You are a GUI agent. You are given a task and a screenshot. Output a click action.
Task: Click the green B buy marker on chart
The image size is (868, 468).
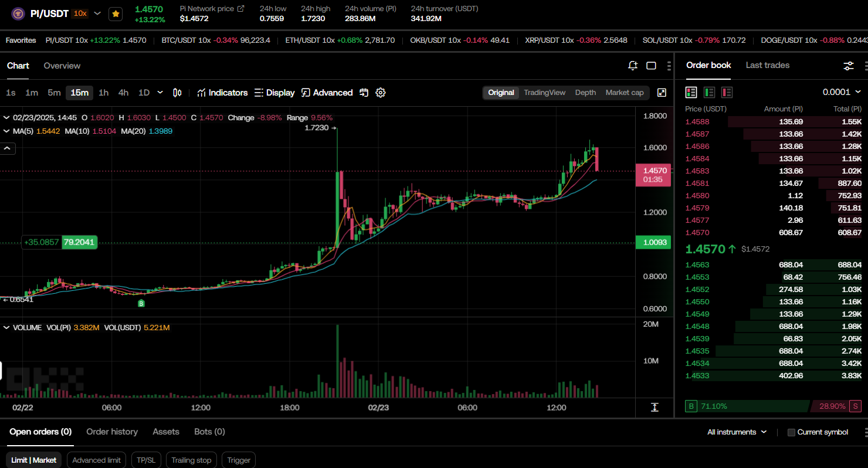point(141,303)
